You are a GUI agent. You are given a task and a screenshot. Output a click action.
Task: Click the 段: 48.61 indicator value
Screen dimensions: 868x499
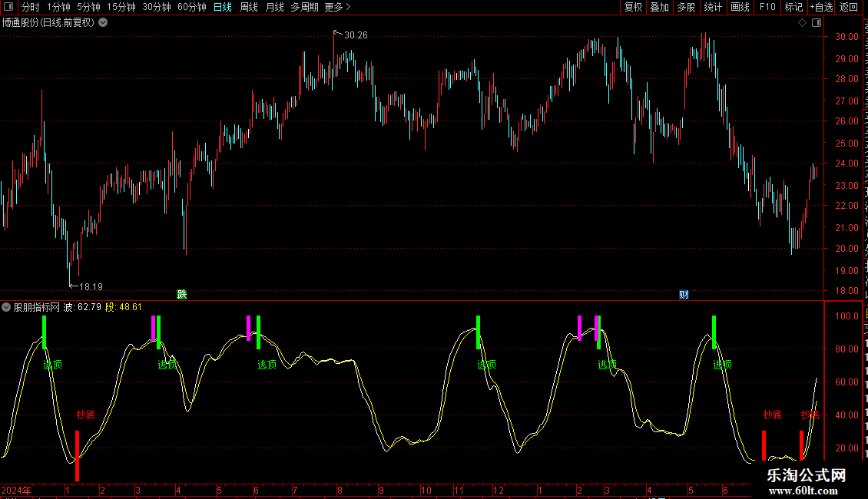click(124, 307)
